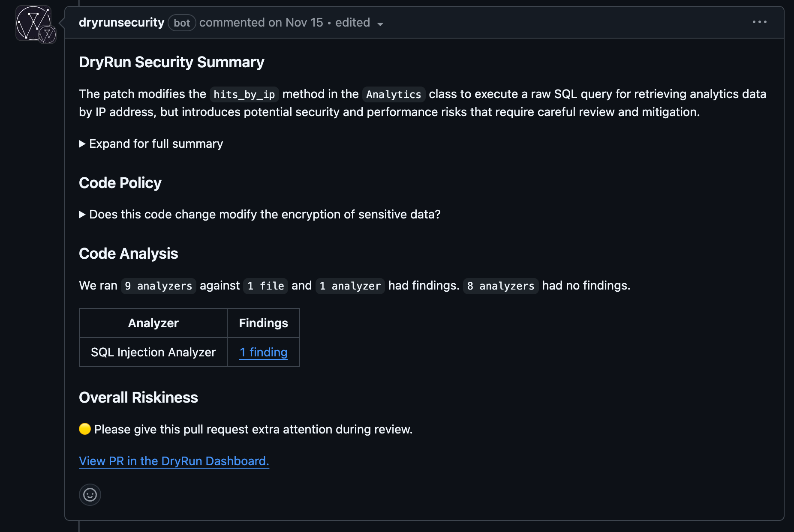Expand the full summary section
794x532 pixels.
tap(151, 143)
